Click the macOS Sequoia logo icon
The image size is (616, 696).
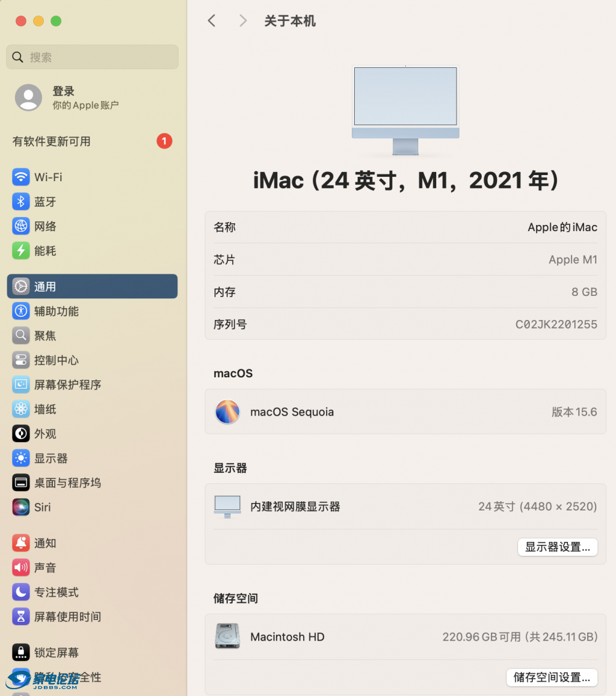[x=227, y=411]
